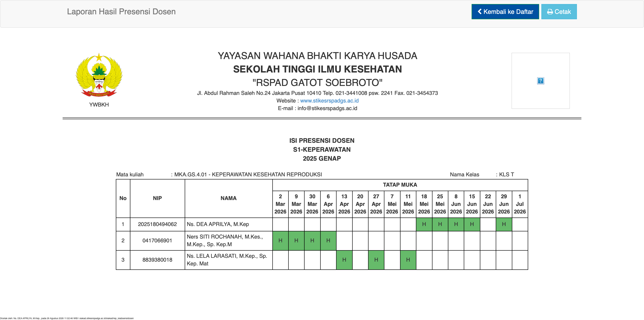Select the KEPERAWATAN KESEHATAN REPRODUKSI course text

(x=267, y=174)
